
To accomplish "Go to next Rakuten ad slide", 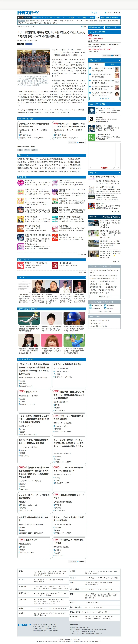I will point(118,168).
